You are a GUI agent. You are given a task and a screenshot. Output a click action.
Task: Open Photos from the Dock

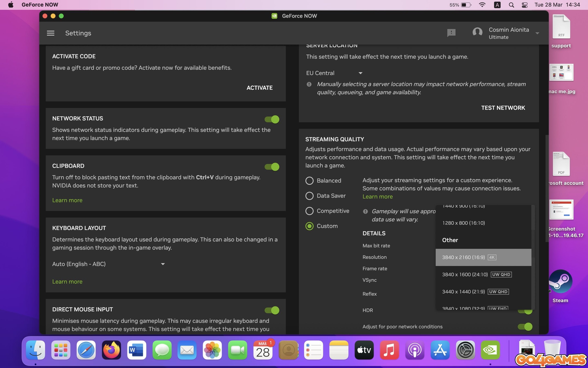pos(212,350)
